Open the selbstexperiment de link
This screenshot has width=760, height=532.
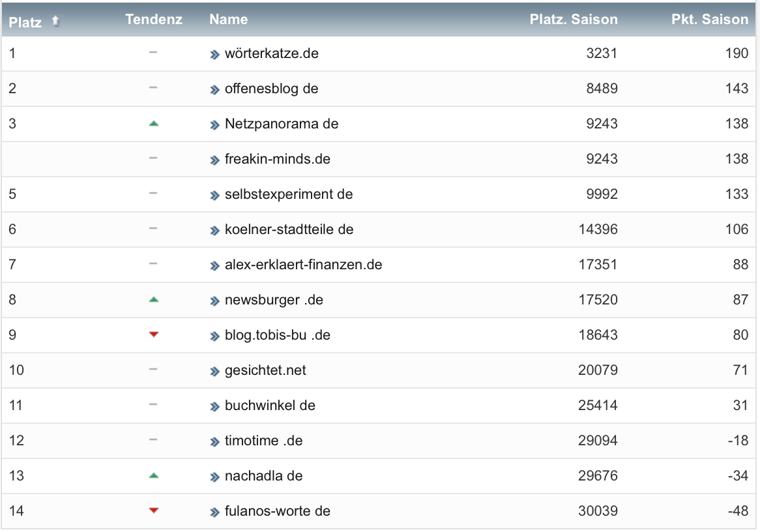(289, 194)
